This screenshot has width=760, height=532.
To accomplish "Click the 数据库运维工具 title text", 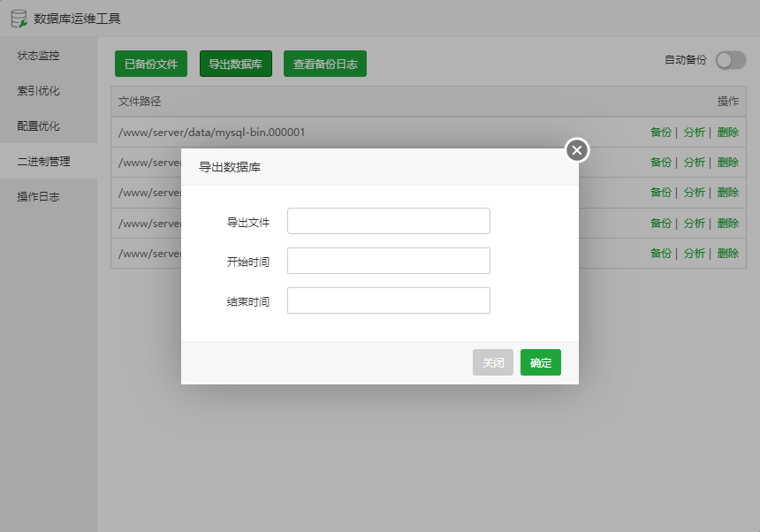I will click(77, 19).
